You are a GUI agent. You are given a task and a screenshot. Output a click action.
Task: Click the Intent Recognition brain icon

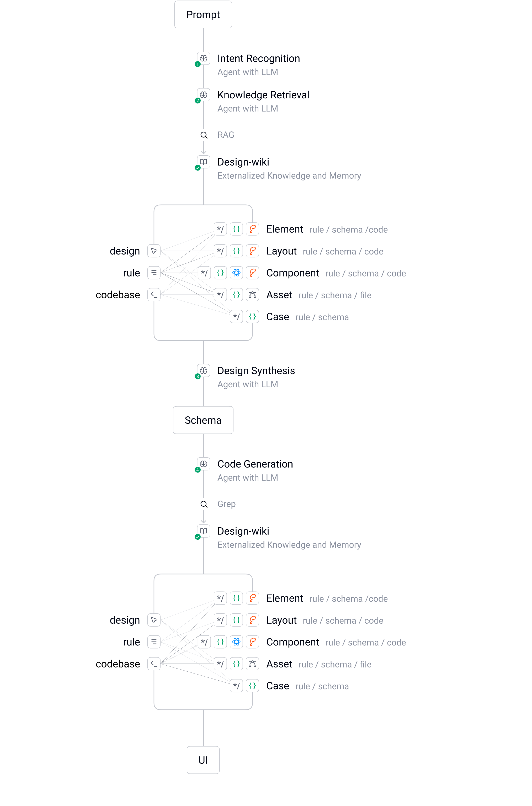coord(204,58)
